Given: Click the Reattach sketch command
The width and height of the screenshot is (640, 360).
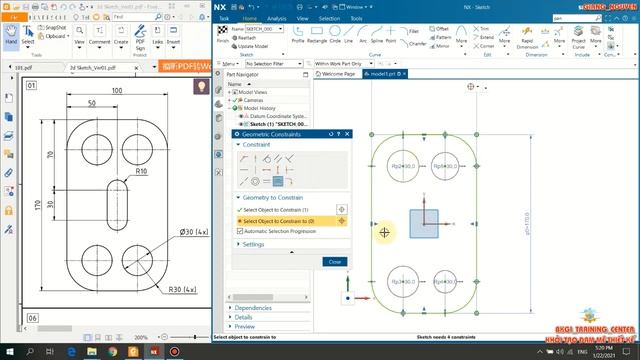Looking at the screenshot, I should 244,38.
